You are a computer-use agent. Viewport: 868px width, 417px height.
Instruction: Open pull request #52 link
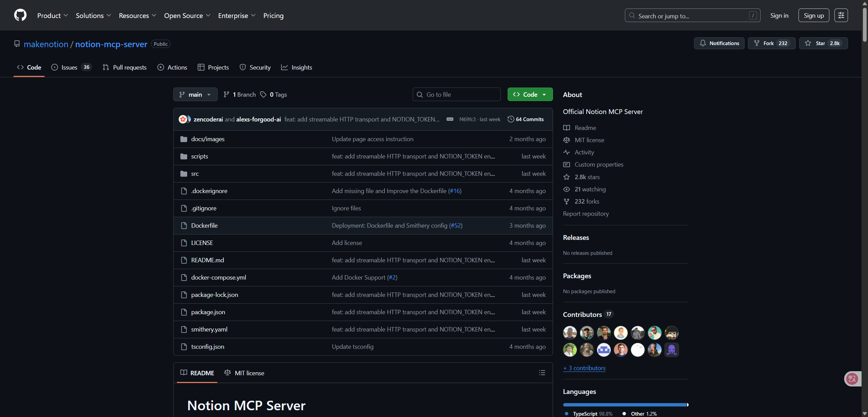(x=456, y=225)
